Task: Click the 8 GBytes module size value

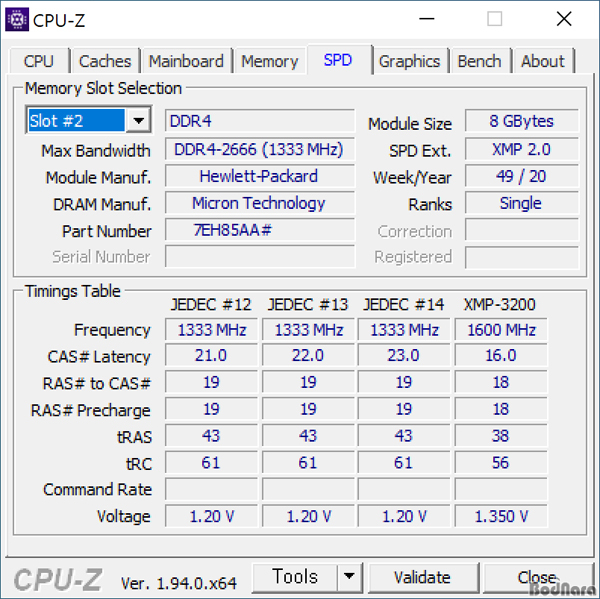Action: pyautogui.click(x=522, y=121)
